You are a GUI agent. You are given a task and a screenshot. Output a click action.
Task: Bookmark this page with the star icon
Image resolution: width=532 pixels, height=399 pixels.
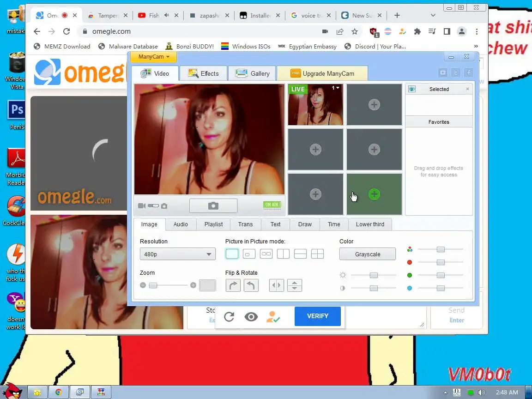coord(355,31)
